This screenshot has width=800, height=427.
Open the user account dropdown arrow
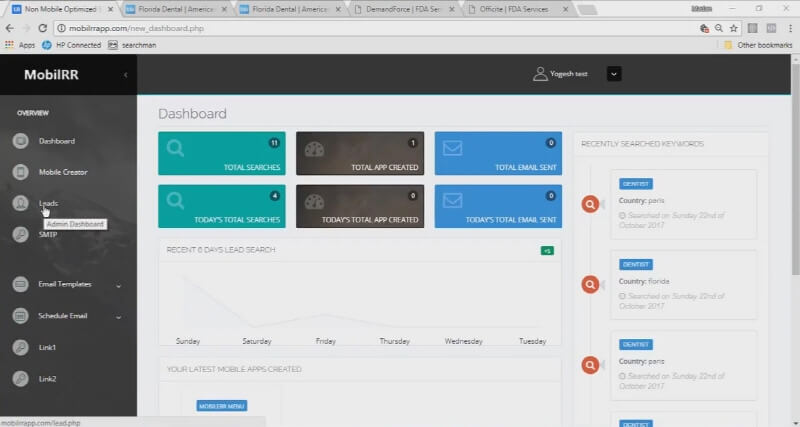(x=614, y=74)
